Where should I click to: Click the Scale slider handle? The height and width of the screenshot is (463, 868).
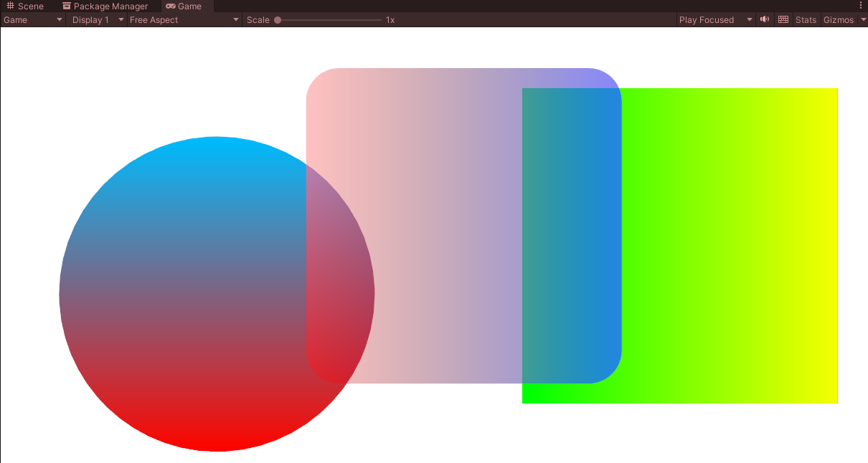coord(278,20)
